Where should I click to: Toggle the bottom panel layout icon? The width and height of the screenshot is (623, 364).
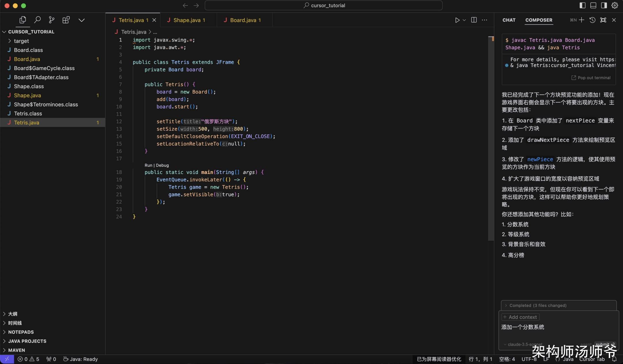coord(593,5)
